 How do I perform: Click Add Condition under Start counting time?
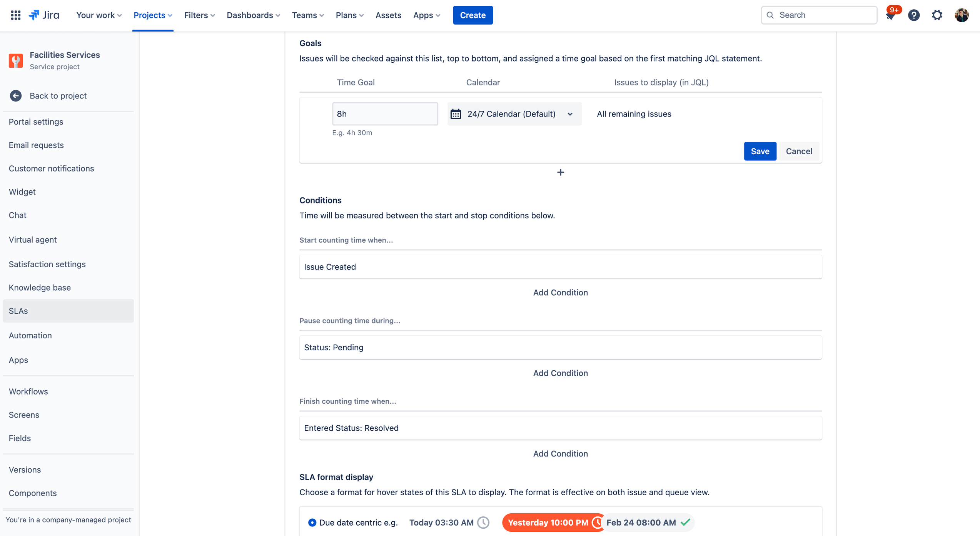tap(560, 293)
